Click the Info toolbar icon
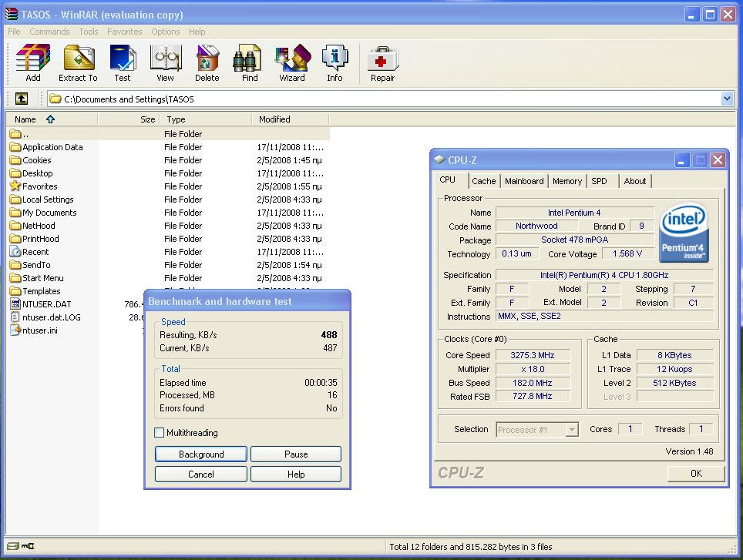 (335, 58)
